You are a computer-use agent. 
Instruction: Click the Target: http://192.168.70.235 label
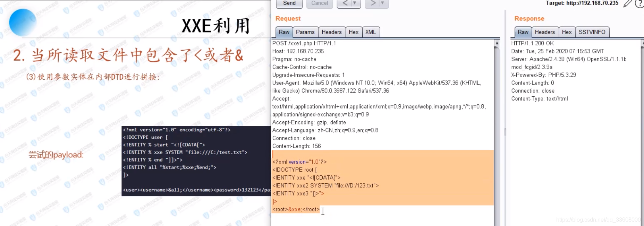582,3
